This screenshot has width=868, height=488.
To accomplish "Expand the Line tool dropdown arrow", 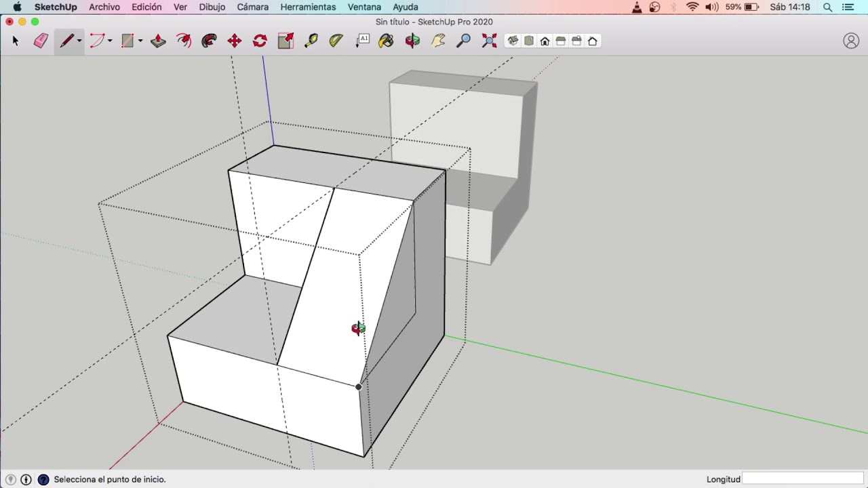I will (79, 41).
